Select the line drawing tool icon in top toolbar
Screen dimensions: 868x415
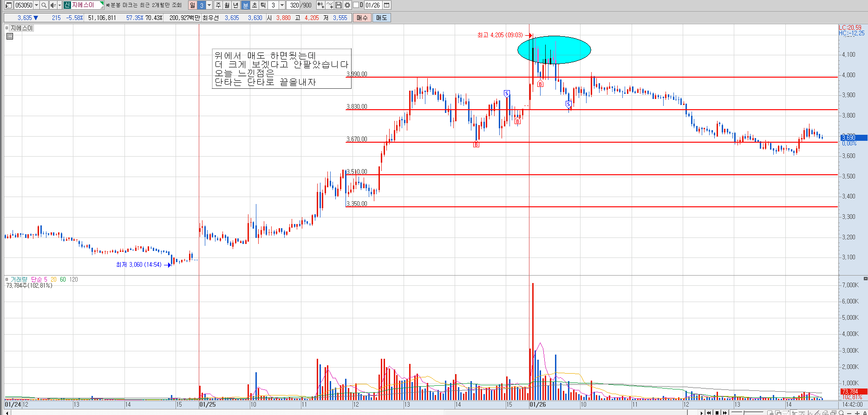click(x=330, y=5)
